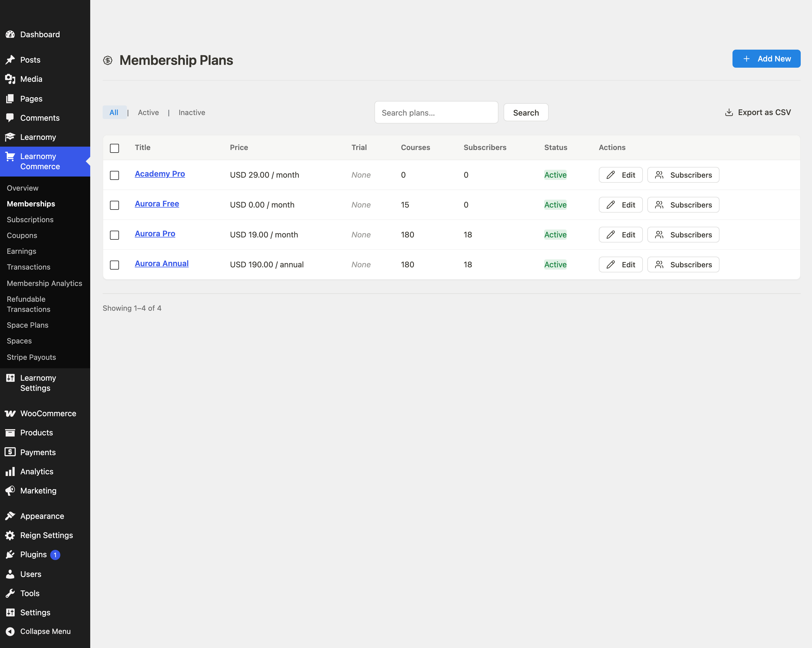Click the plus icon on Add New

pyautogui.click(x=747, y=59)
